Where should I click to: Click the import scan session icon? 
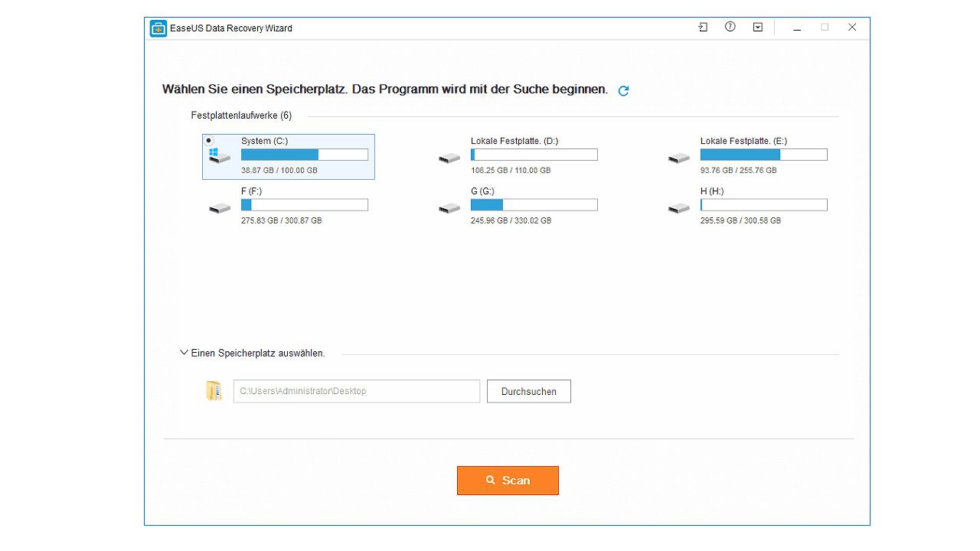tap(703, 27)
